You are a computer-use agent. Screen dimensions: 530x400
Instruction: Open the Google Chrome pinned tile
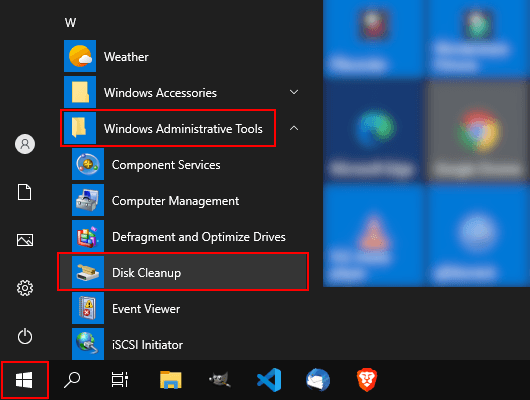(478, 131)
